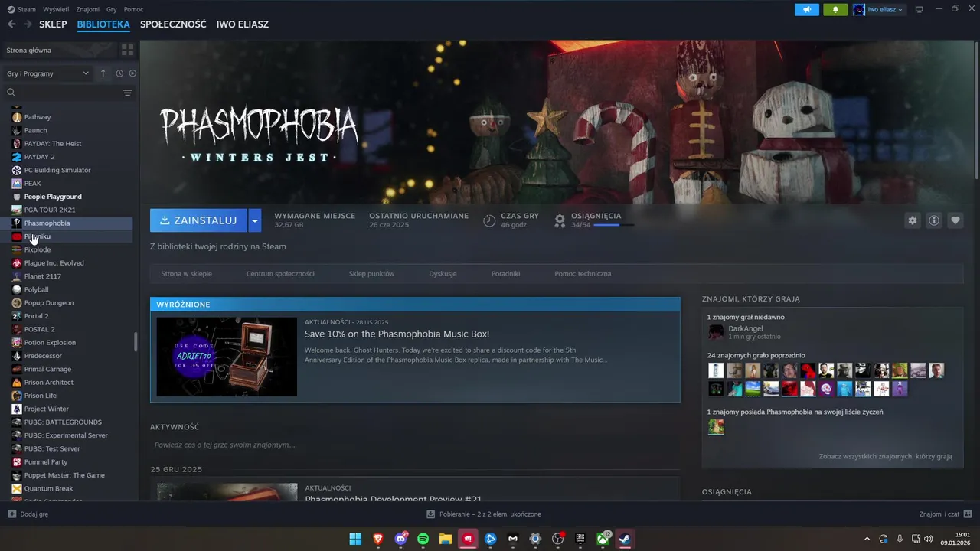Viewport: 980px width, 551px height.
Task: Open the Znajomi i czat panel
Action: point(946,514)
